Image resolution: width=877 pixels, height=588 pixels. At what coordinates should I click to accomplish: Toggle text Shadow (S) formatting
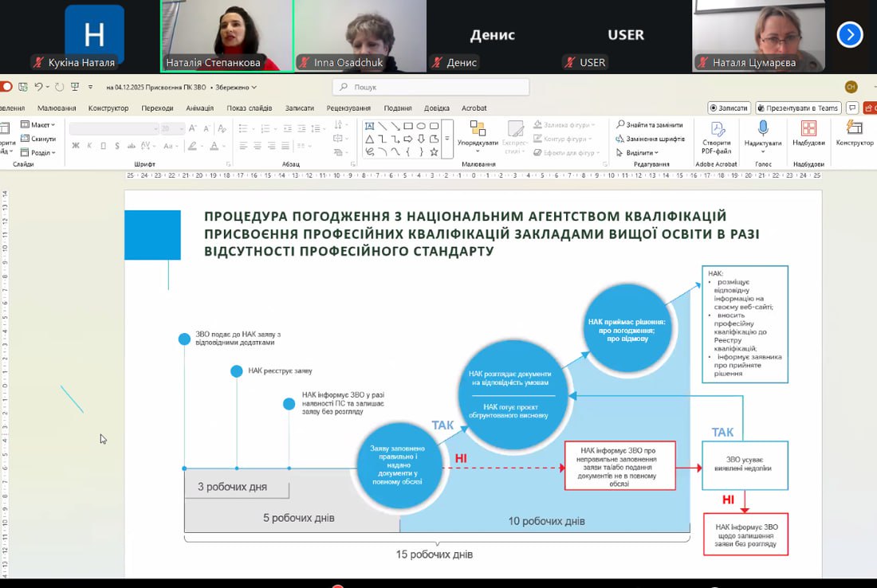pyautogui.click(x=117, y=146)
